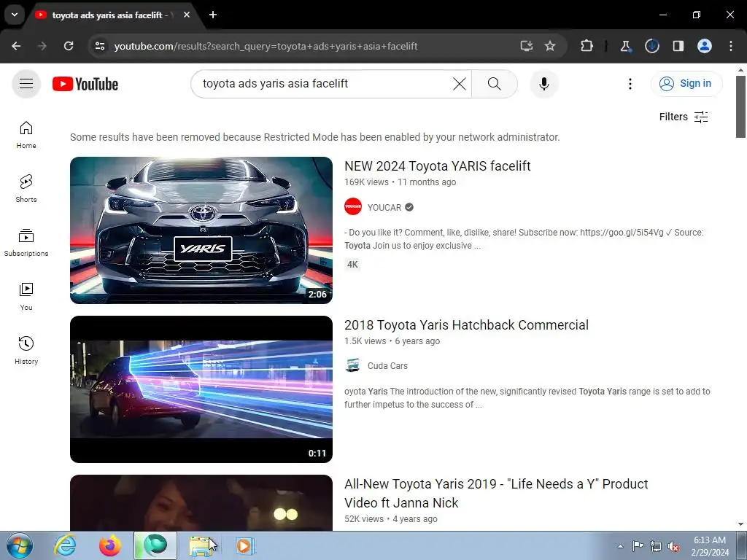Visit the Cuda Cars channel name

[x=387, y=366]
